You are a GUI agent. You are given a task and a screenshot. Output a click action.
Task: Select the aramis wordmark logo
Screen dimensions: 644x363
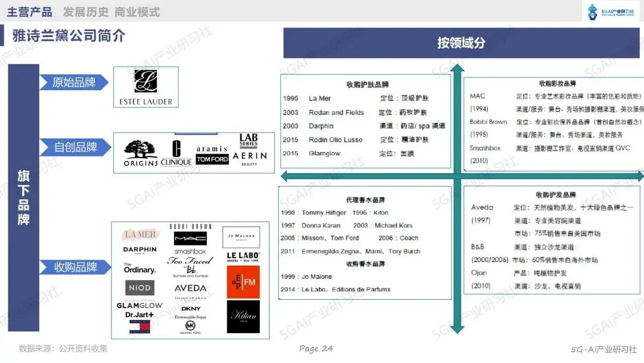[x=212, y=149]
